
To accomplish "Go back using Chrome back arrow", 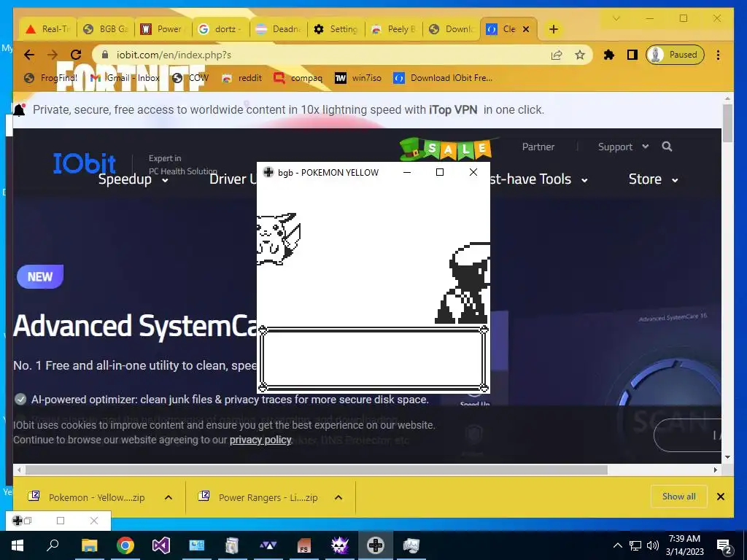I will click(29, 55).
